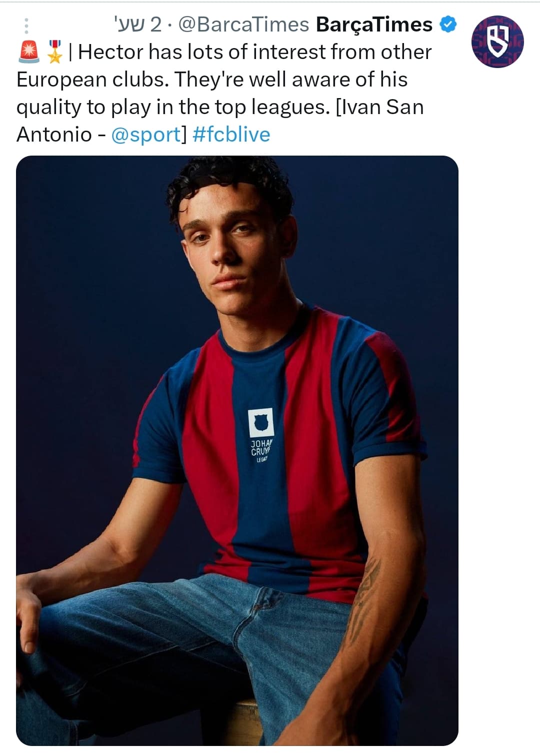Tap the Barça crest on the shirt

point(261,422)
